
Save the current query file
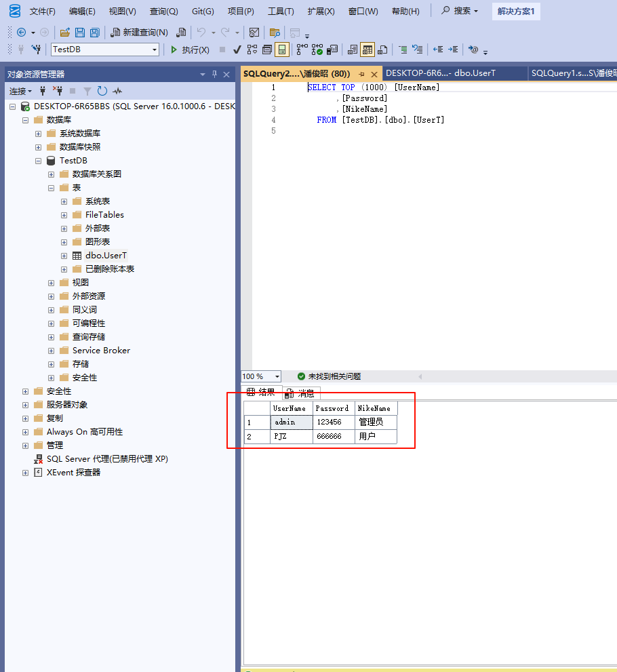click(x=80, y=32)
